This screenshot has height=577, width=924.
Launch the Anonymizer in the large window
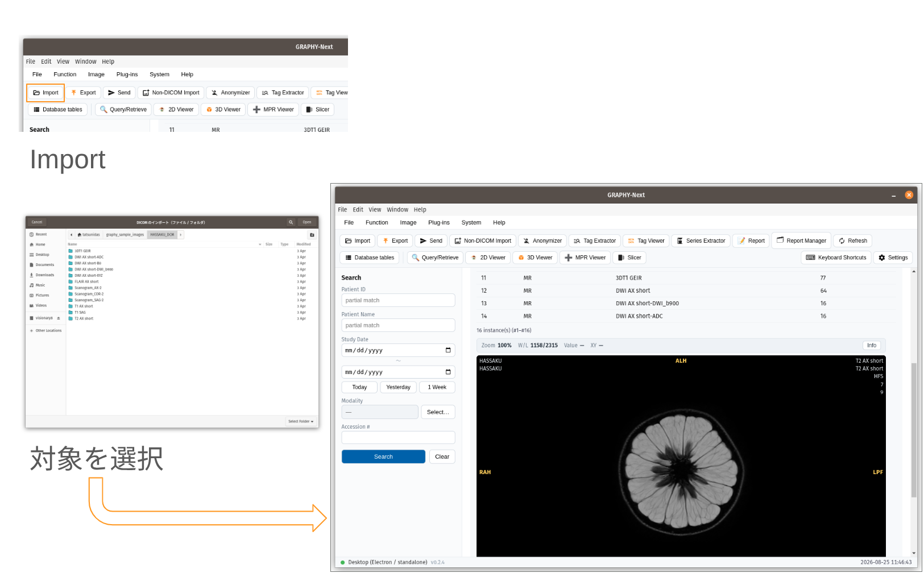click(542, 240)
